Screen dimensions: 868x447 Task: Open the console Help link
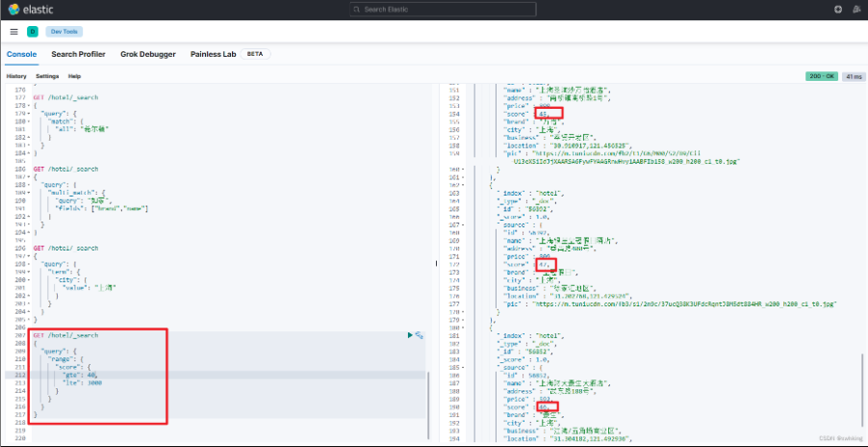click(74, 76)
